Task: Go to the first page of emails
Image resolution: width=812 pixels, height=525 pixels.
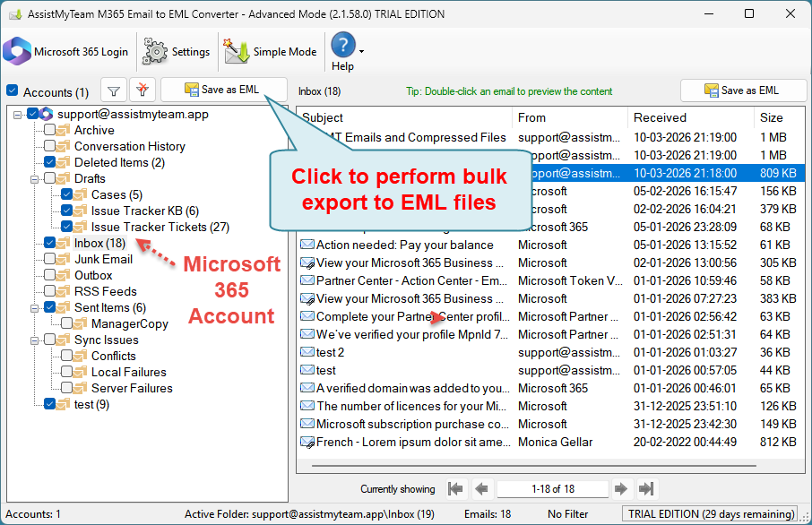Action: [x=456, y=489]
